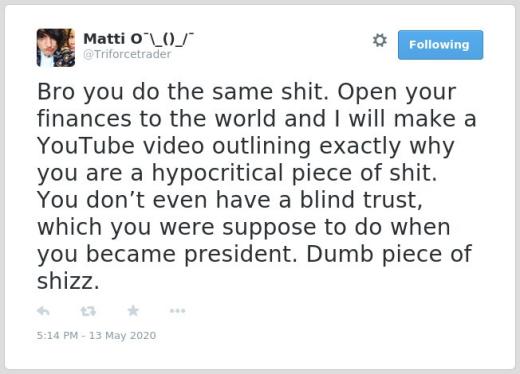Click the word finances in the tweet
Screen dimensions: 520x374
[84, 118]
